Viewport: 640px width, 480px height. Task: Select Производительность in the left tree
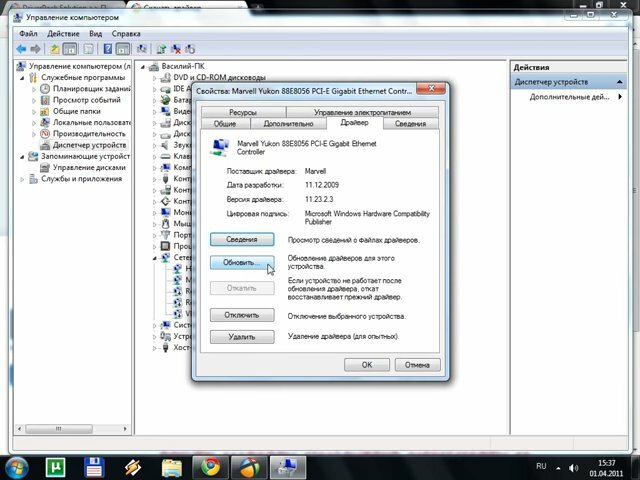click(89, 133)
